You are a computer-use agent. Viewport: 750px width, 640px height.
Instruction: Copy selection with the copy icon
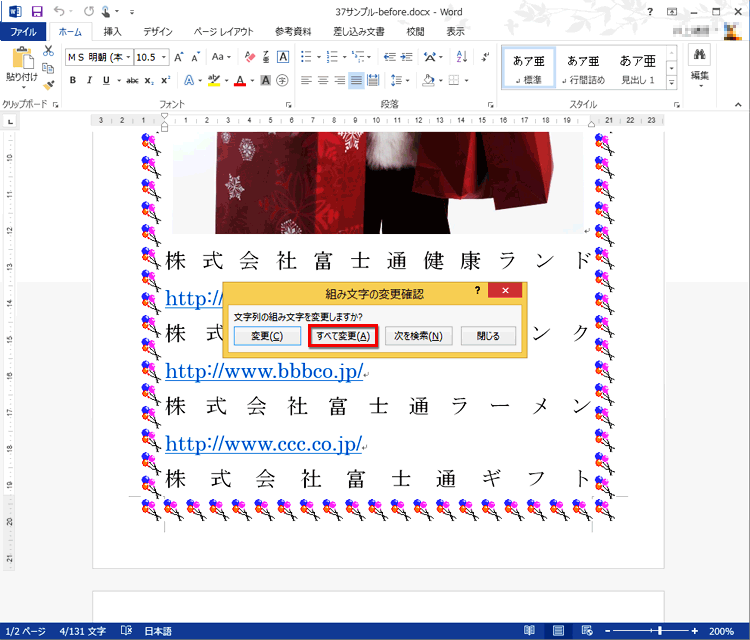pyautogui.click(x=48, y=68)
